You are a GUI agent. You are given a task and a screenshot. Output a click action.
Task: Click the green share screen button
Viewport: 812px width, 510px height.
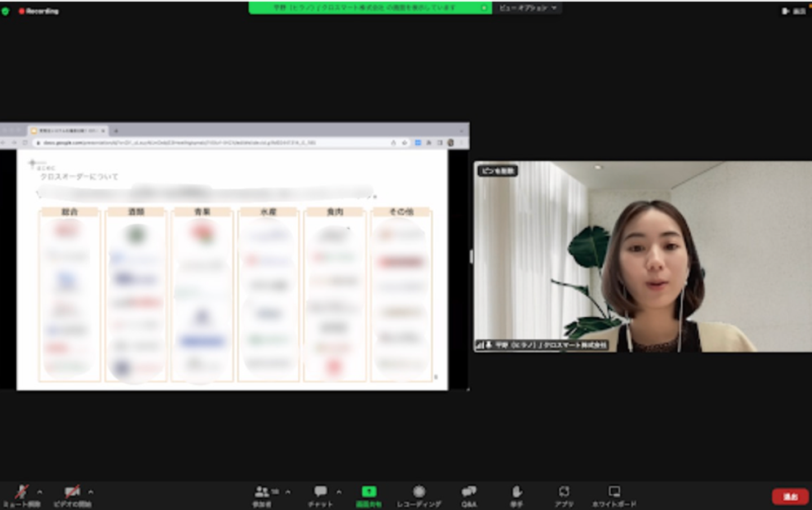click(x=369, y=496)
